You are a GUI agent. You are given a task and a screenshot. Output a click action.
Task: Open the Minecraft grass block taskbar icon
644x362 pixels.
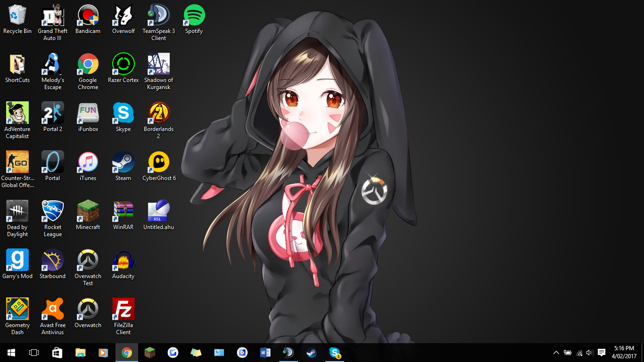click(x=149, y=353)
